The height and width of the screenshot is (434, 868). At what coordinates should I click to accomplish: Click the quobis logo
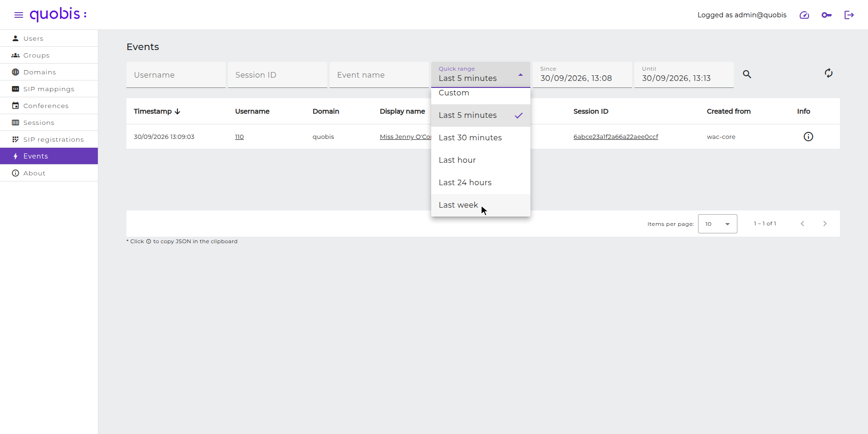tap(58, 14)
